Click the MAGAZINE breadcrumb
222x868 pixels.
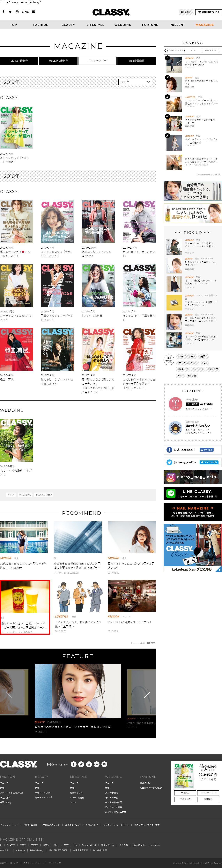click(25, 495)
